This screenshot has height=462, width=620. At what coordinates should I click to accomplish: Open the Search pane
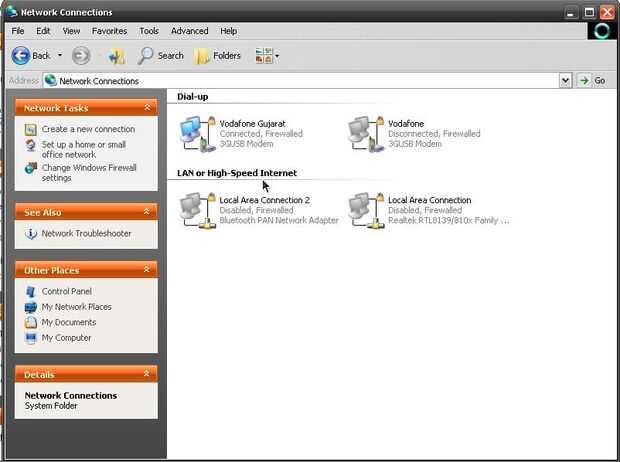(161, 56)
